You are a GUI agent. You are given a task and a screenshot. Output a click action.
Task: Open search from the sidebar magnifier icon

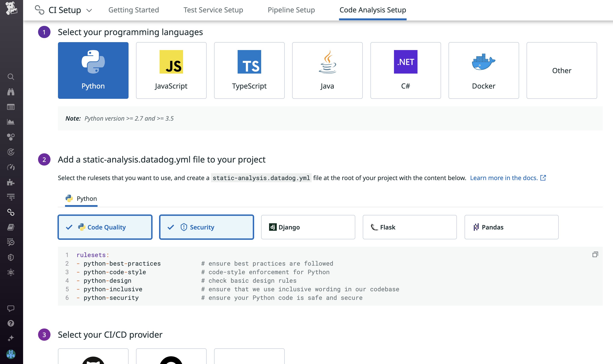(x=11, y=77)
